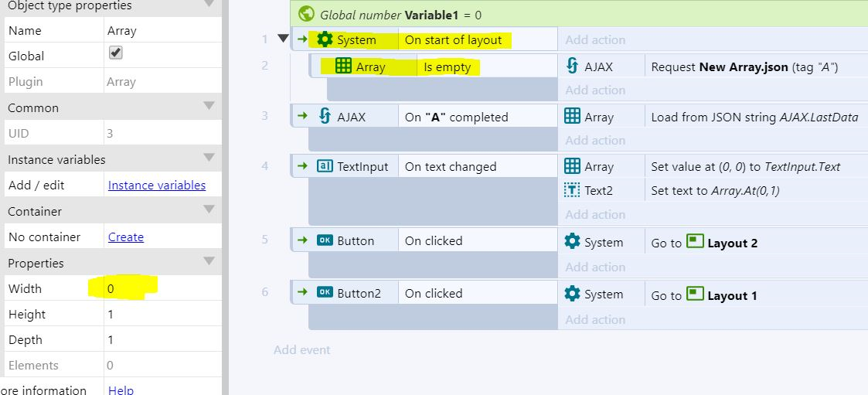This screenshot has width=868, height=395.
Task: Click the Create container link
Action: [x=126, y=237]
